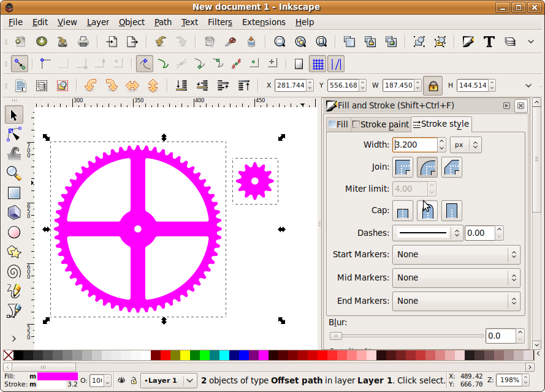Open the Extensions menu

[264, 22]
